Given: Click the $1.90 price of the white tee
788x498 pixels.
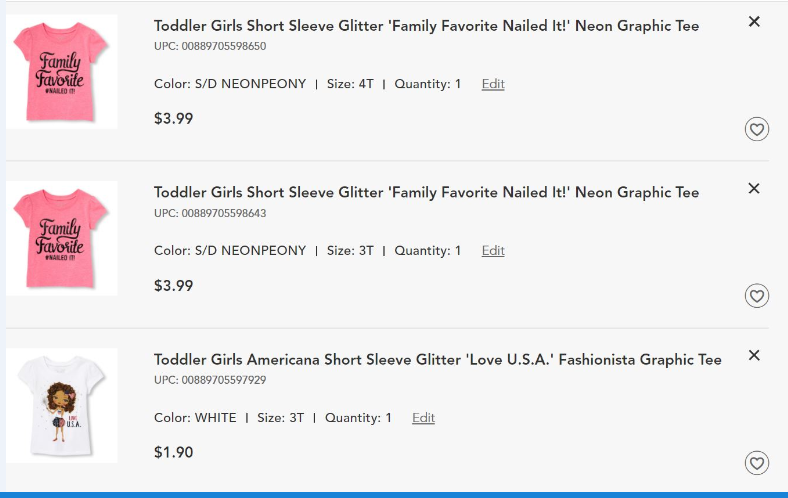Looking at the screenshot, I should tap(173, 452).
